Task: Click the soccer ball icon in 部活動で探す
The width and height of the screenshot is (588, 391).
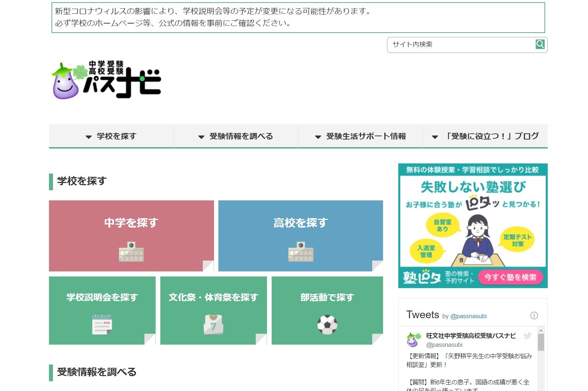Action: point(327,324)
